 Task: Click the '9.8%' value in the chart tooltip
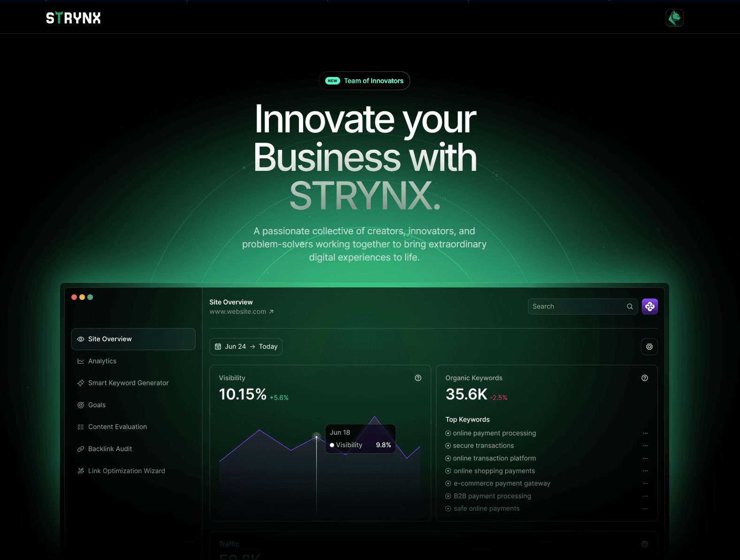383,445
